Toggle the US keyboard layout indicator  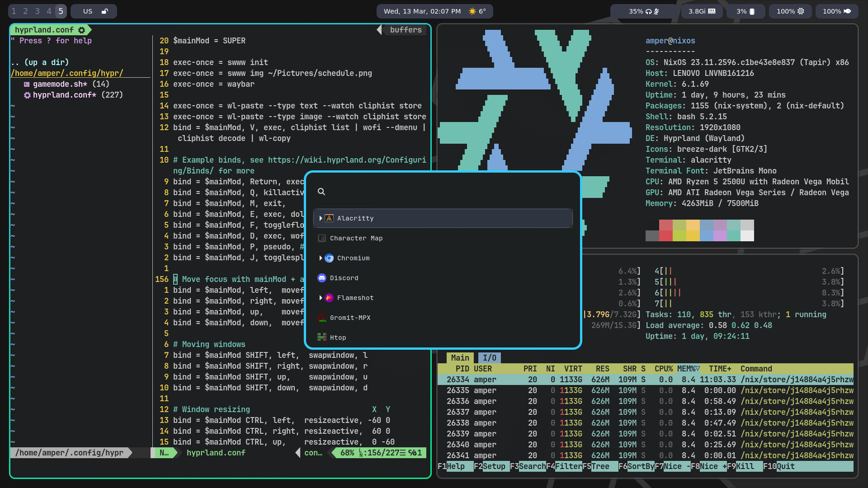point(88,11)
